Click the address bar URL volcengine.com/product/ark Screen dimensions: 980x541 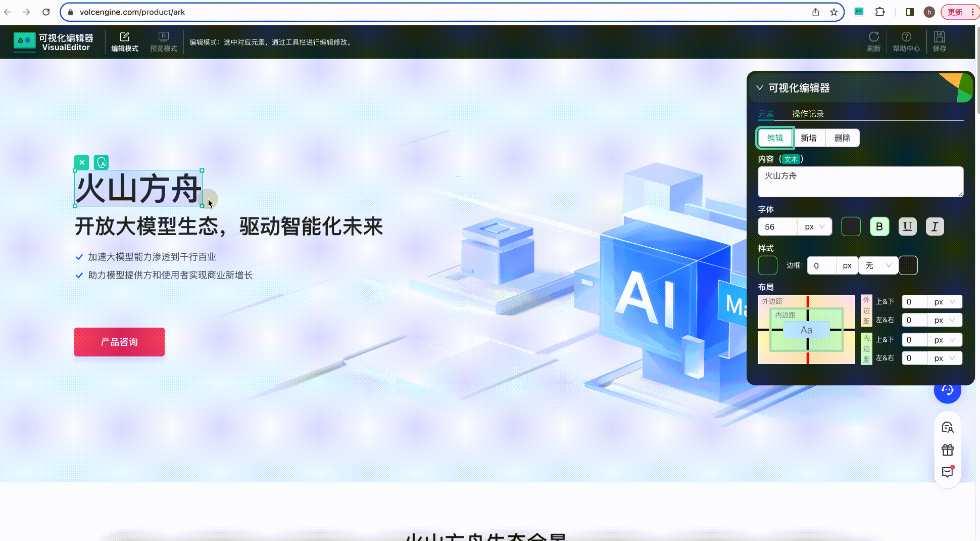pos(132,12)
